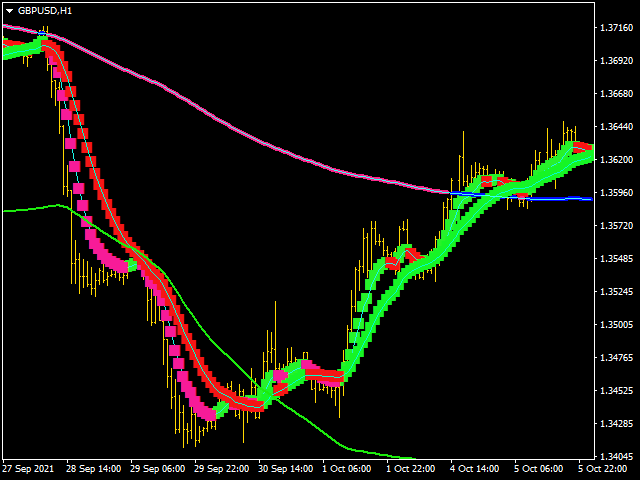Select the 1 Oct 06:00 time label
640x480 pixels.
pos(347,469)
